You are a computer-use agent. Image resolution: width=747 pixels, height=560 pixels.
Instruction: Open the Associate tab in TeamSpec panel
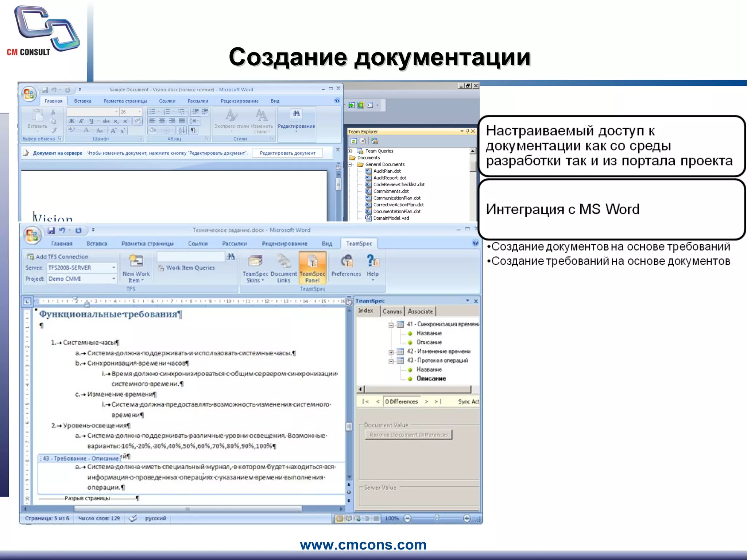coord(420,311)
